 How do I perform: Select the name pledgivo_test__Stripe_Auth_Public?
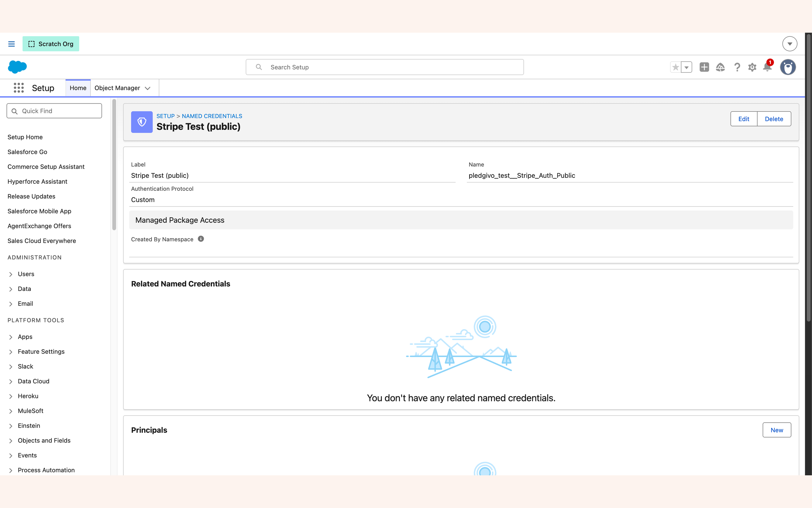(x=522, y=175)
